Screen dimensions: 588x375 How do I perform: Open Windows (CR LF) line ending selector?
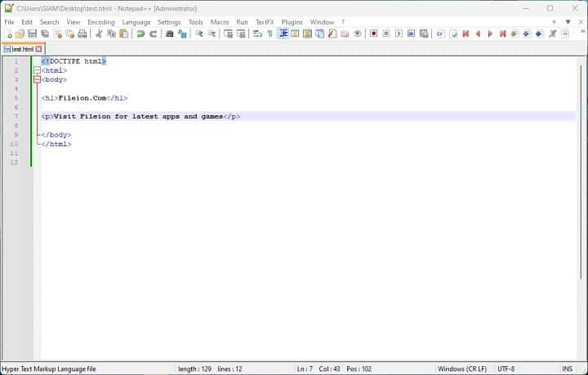(x=462, y=369)
